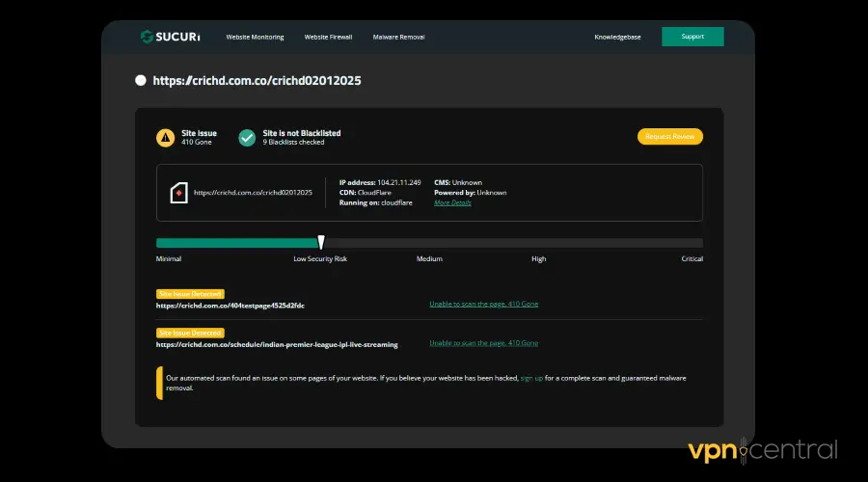Screen dimensions: 868x482
Task: Click the green Support button
Action: coord(692,37)
